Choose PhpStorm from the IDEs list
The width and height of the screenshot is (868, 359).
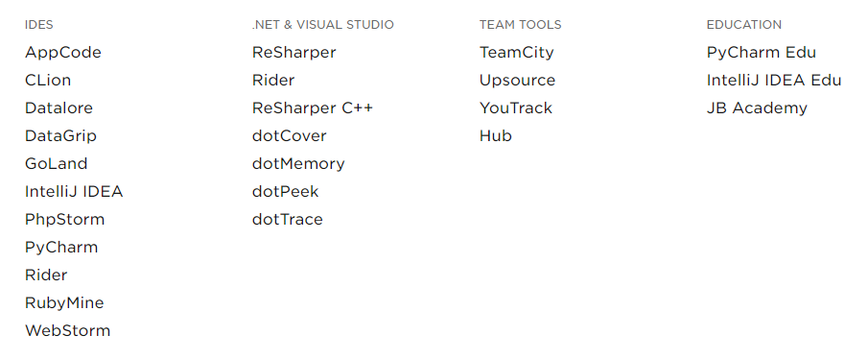(65, 220)
